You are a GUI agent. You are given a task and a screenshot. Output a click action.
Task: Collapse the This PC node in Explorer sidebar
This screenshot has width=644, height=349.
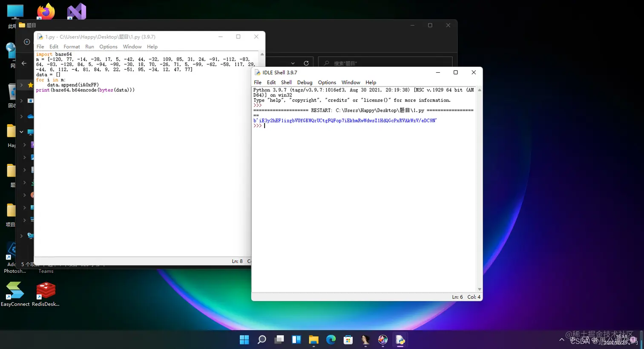[x=21, y=132]
